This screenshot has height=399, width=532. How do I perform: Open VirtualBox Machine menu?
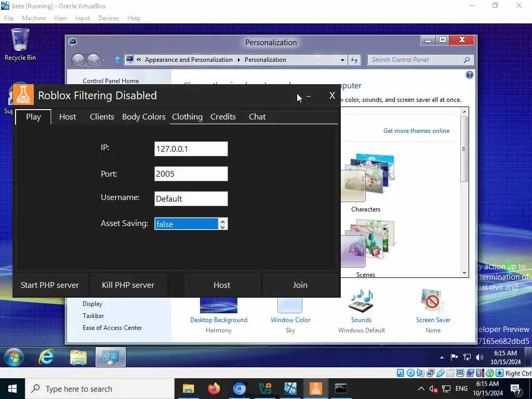[34, 18]
